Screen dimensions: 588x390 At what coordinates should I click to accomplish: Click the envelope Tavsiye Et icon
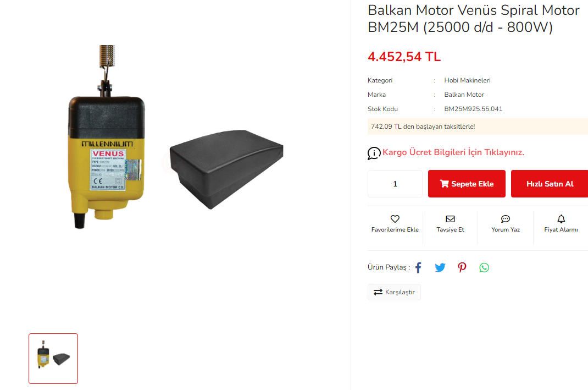pyautogui.click(x=450, y=219)
